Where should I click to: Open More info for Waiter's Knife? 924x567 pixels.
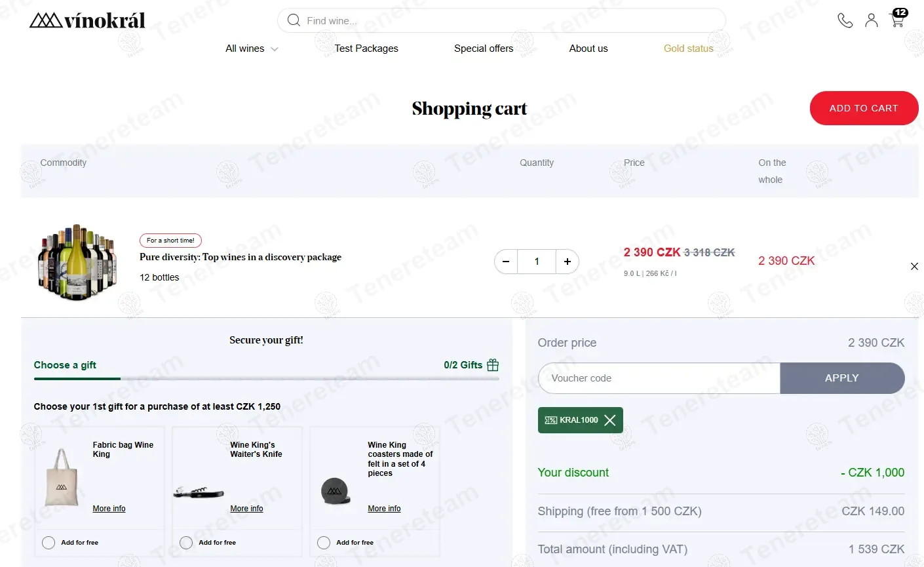[246, 509]
